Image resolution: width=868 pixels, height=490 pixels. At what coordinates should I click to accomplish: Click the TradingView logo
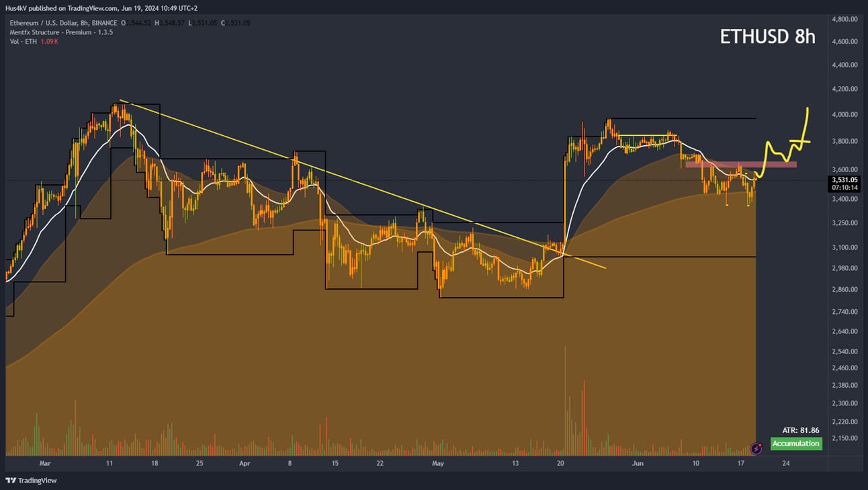click(31, 481)
